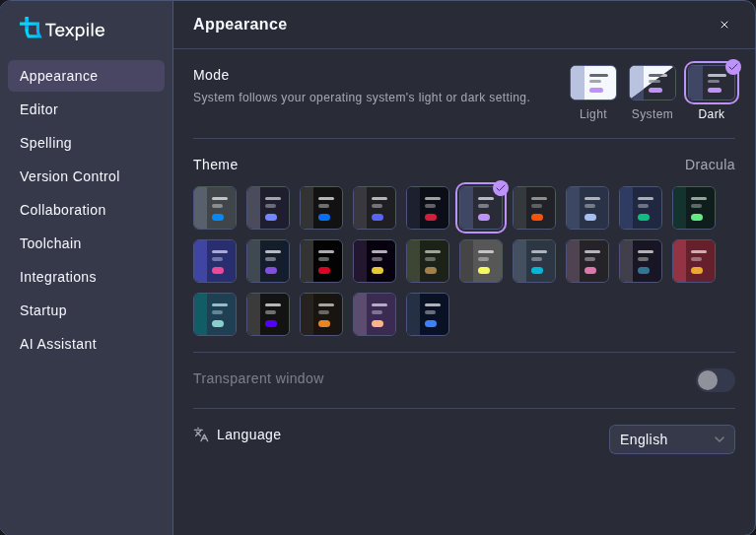The width and height of the screenshot is (756, 535).
Task: Open the Editor settings section
Action: click(87, 109)
